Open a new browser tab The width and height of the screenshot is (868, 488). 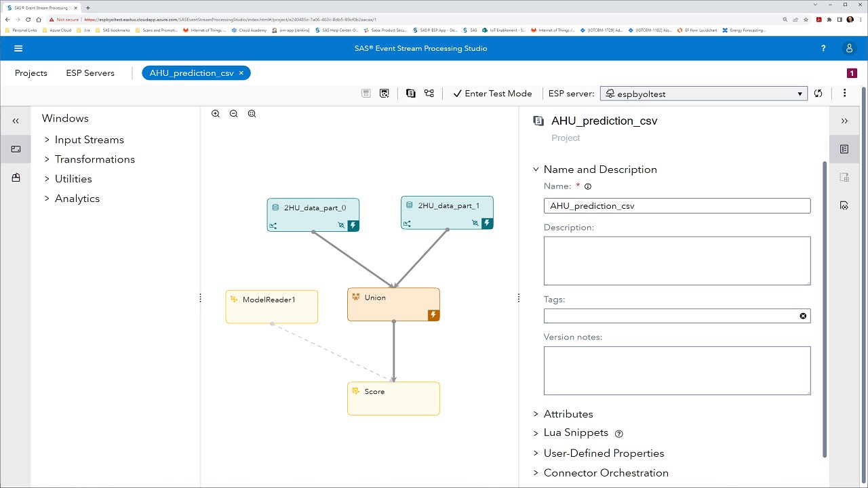coord(87,7)
